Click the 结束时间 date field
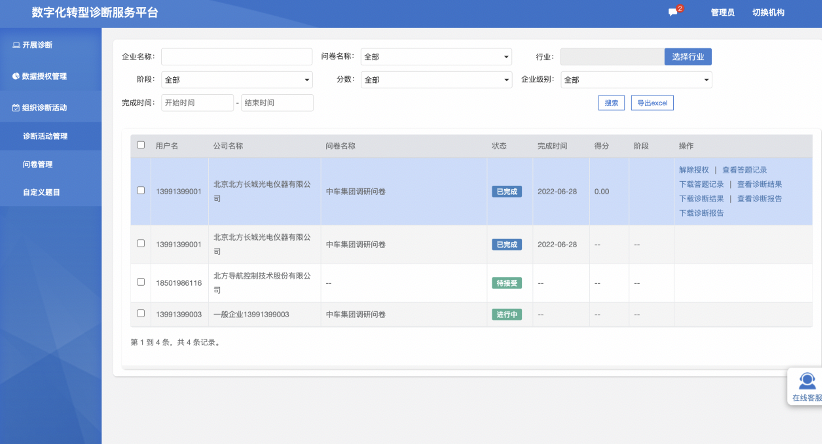This screenshot has width=822, height=444. click(277, 103)
